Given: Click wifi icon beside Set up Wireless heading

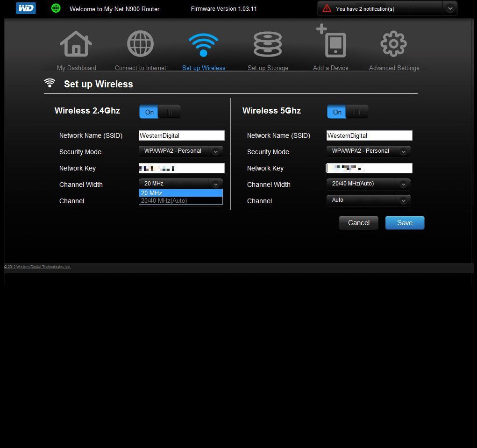Looking at the screenshot, I should (x=50, y=83).
